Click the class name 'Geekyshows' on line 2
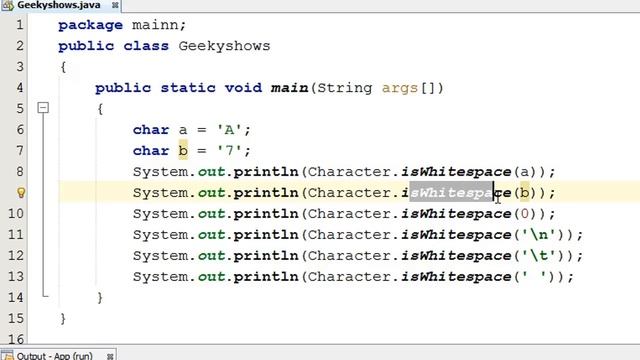Screen dimensions: 640x360 pos(224,46)
